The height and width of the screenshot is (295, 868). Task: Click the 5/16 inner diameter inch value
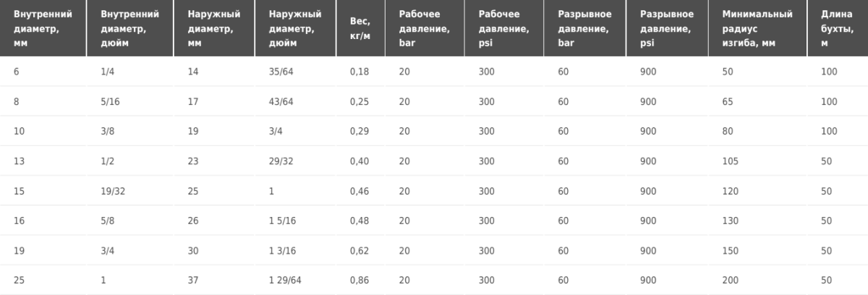pyautogui.click(x=110, y=101)
